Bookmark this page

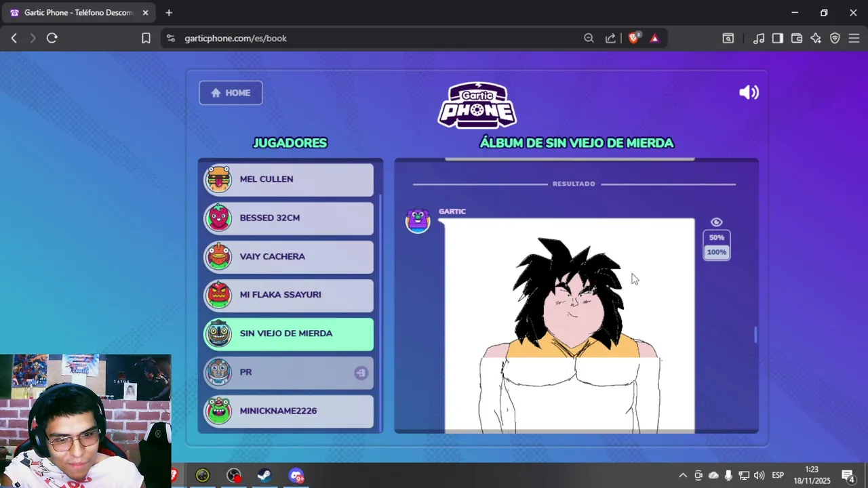[x=146, y=39]
